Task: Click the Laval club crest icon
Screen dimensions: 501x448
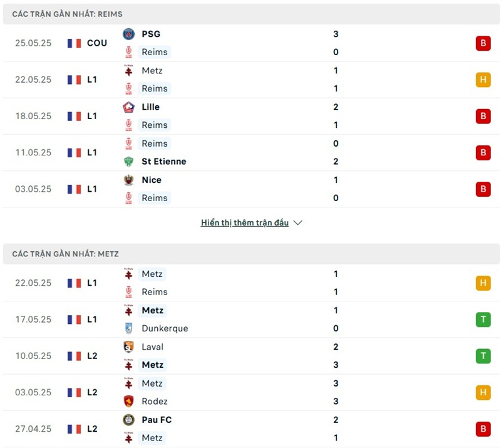Action: (x=128, y=346)
